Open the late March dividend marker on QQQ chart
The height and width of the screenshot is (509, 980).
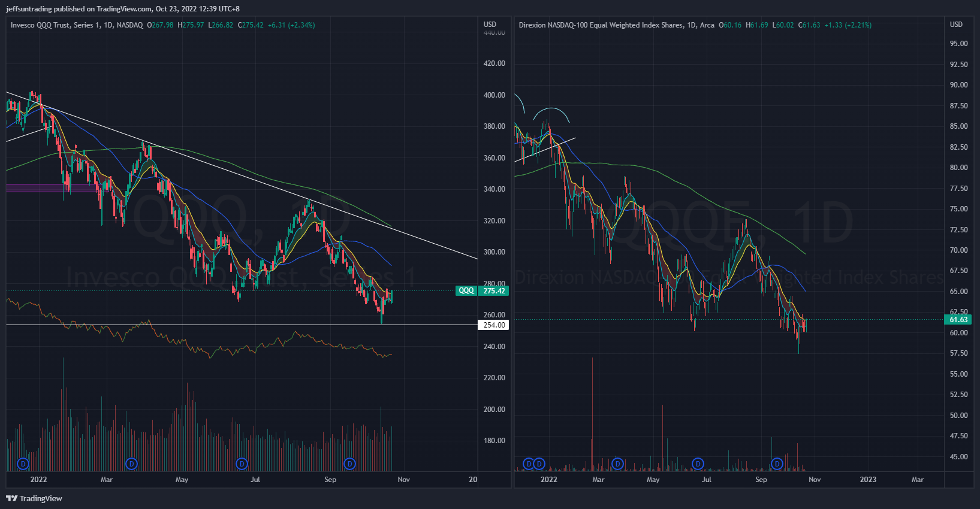(132, 463)
